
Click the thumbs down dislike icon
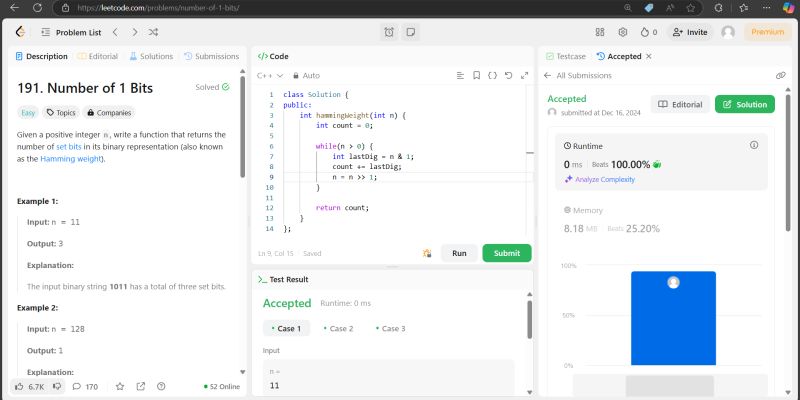tap(57, 387)
